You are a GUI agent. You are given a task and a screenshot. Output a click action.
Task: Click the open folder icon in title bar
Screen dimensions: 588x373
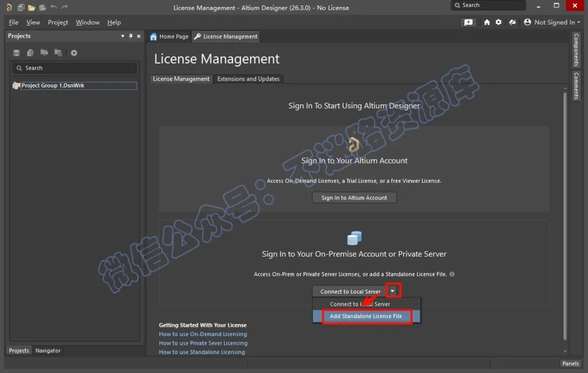coord(32,8)
